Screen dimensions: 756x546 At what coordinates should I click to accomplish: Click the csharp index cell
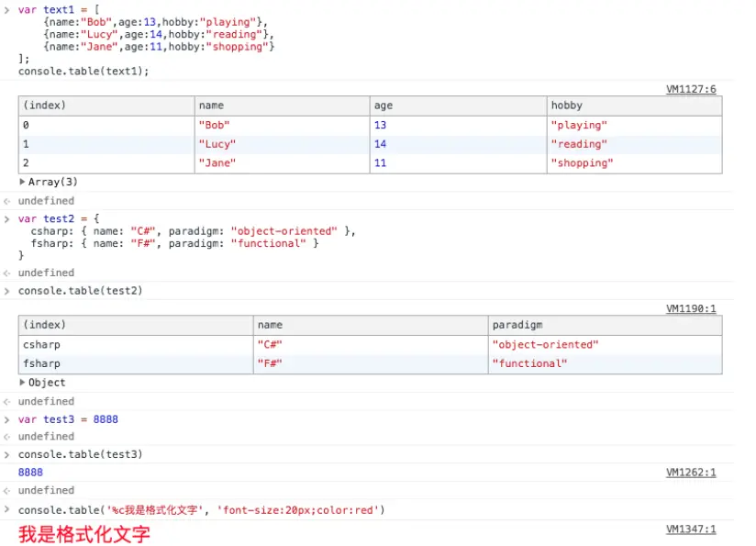click(x=136, y=345)
